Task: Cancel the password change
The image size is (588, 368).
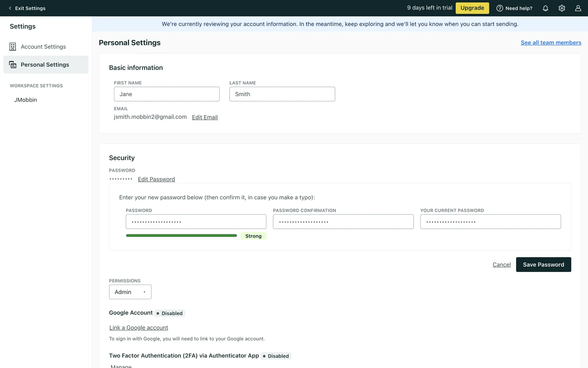Action: pyautogui.click(x=501, y=265)
